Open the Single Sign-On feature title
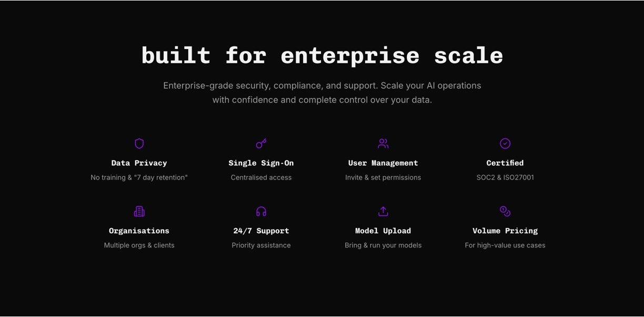Image resolution: width=644 pixels, height=317 pixels. click(x=261, y=163)
